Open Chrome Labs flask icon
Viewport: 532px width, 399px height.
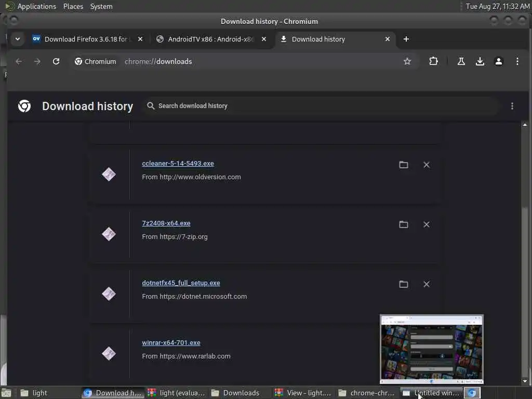point(461,61)
